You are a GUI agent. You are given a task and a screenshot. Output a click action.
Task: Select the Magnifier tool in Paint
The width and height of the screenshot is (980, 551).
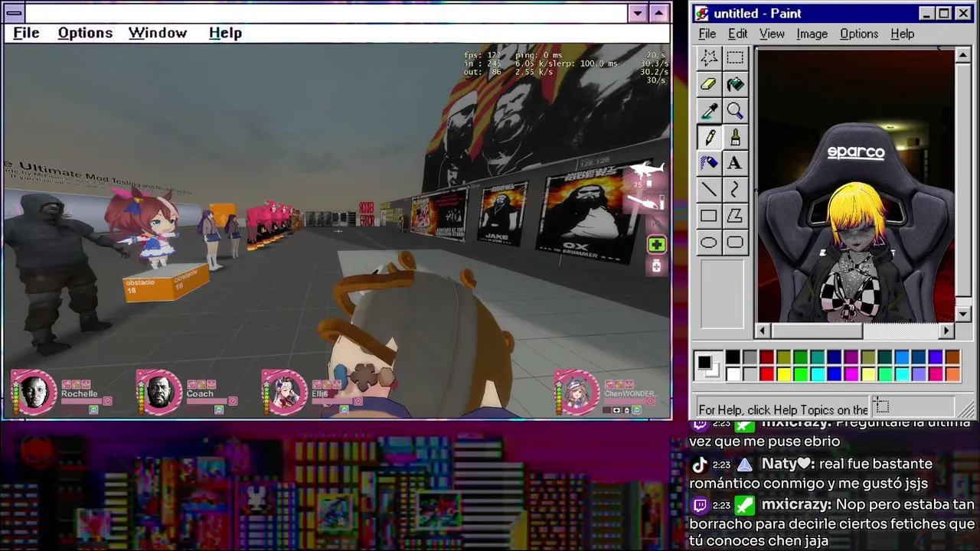(x=735, y=111)
